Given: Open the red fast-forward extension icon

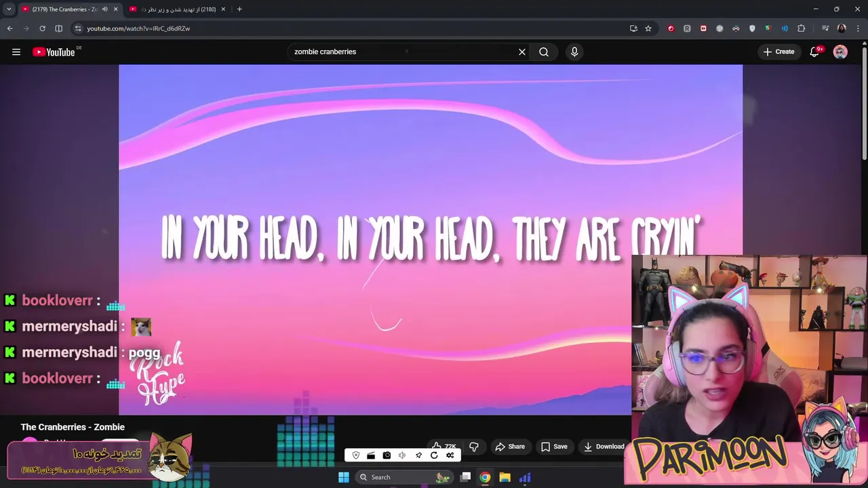Looking at the screenshot, I should [703, 28].
